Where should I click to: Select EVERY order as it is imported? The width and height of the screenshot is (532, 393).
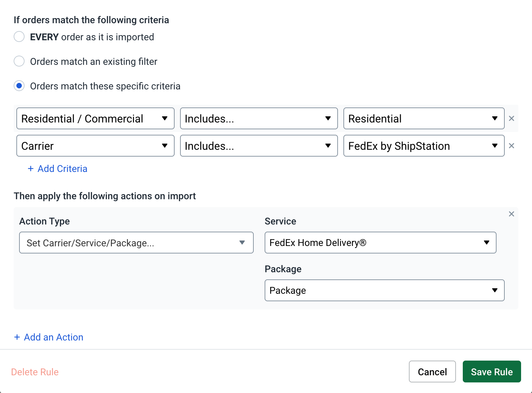[x=19, y=37]
